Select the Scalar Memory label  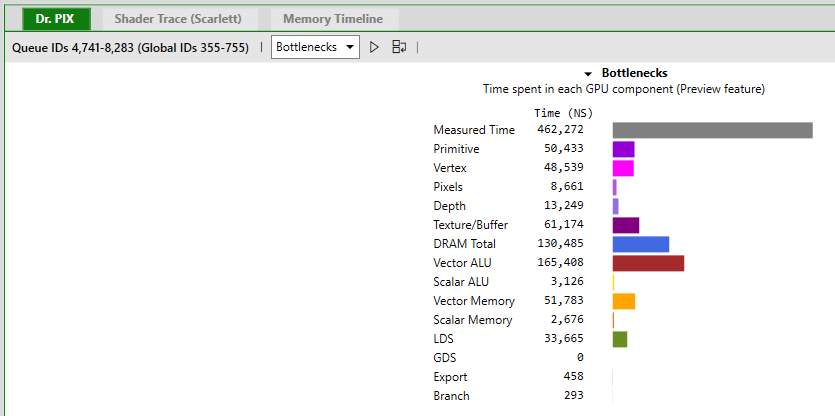472,320
